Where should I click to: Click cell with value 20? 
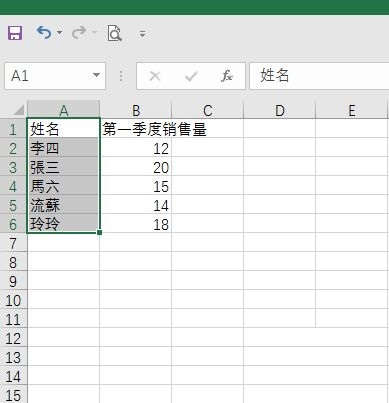pos(136,167)
